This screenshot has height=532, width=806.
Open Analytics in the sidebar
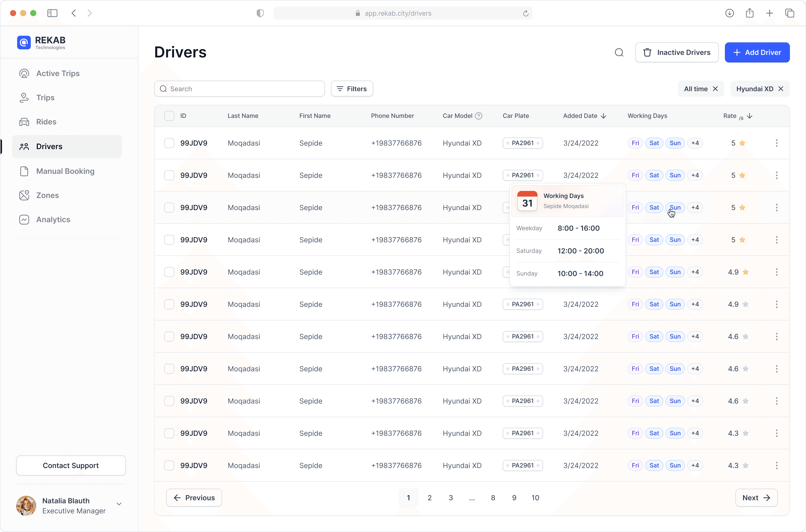(x=53, y=219)
